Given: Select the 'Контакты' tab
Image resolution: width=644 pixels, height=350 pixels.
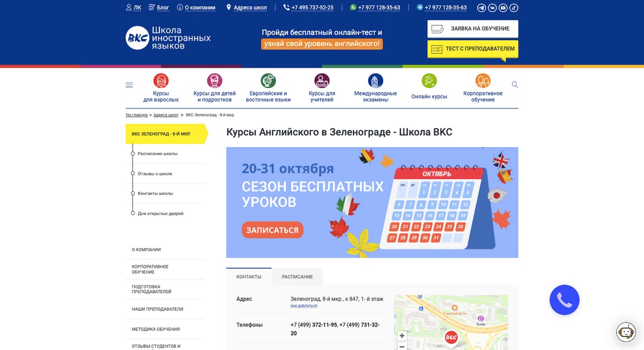Looking at the screenshot, I should click(x=249, y=277).
